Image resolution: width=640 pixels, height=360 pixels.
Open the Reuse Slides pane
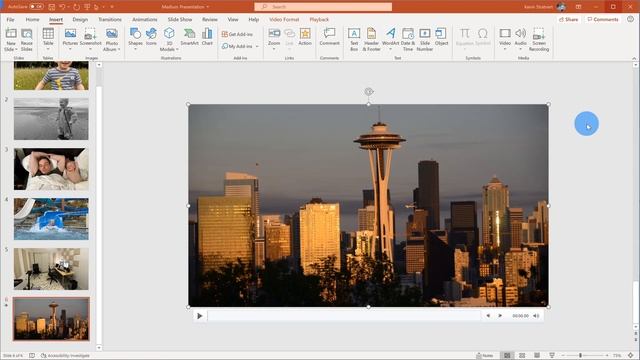(27, 40)
